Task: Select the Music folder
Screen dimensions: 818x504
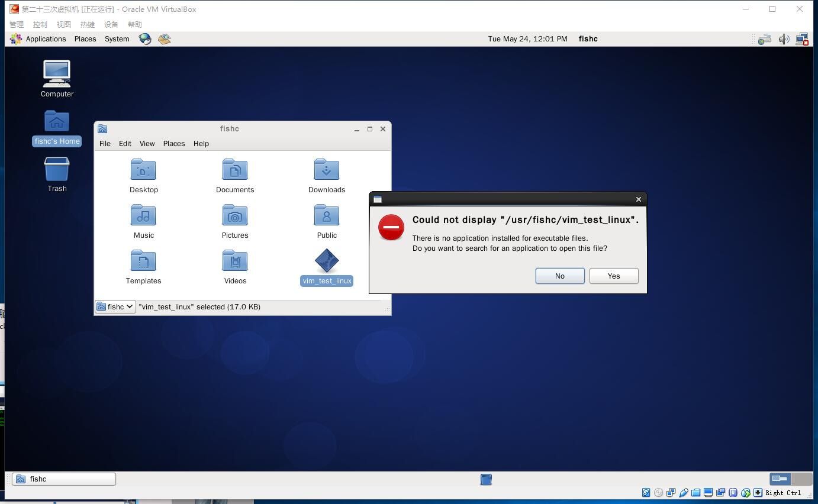Action: pos(143,221)
